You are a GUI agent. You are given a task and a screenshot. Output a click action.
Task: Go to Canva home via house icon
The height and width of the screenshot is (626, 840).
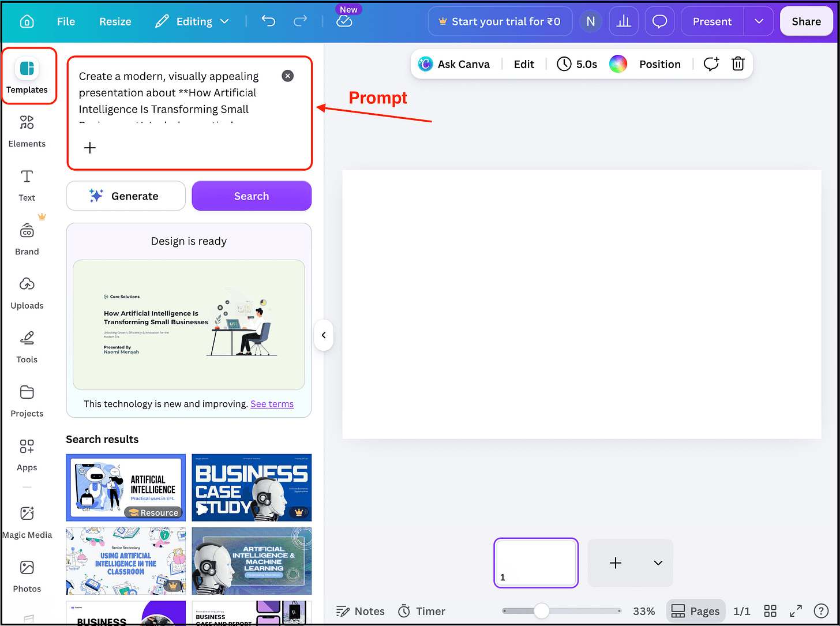[27, 21]
